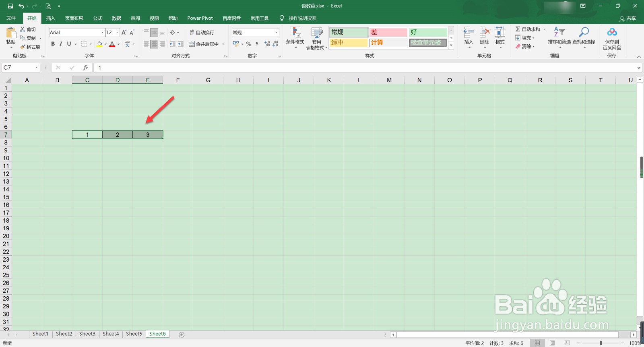Viewport: 644px width, 347px height.
Task: Toggle Normal view button in status bar
Action: pyautogui.click(x=537, y=343)
